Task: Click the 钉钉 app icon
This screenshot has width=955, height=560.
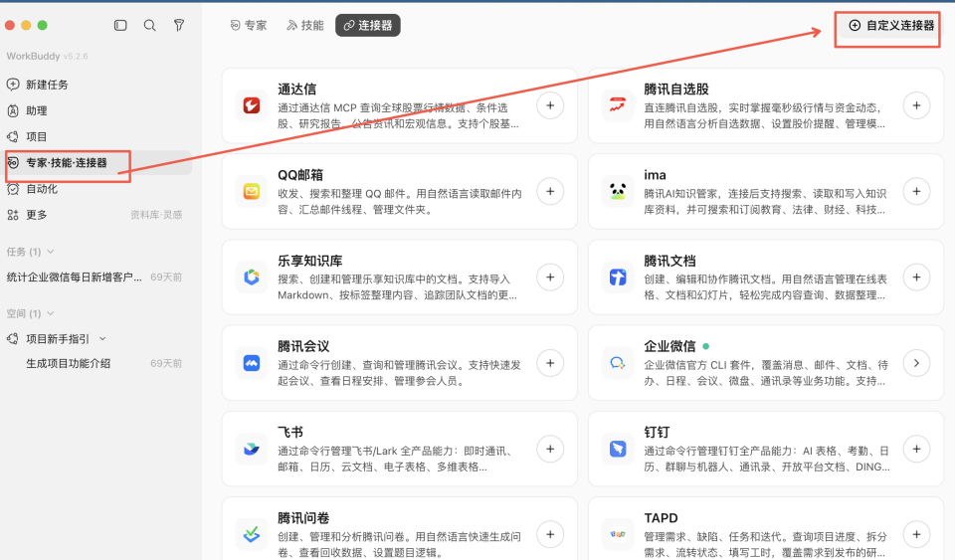Action: (x=618, y=450)
